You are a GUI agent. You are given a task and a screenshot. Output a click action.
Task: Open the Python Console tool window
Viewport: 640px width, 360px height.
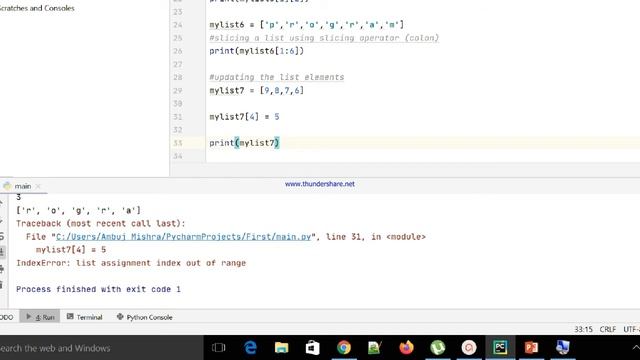[x=144, y=317]
